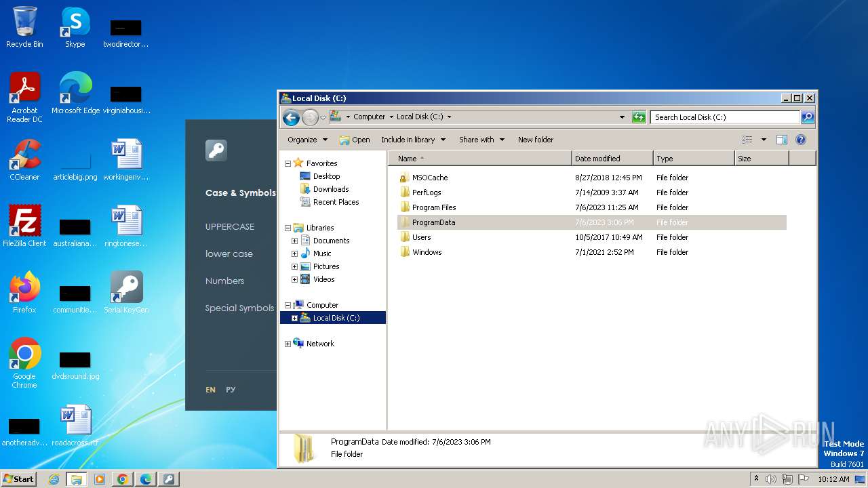Switch KeyGen language to РУ
The width and height of the screenshot is (868, 488).
pyautogui.click(x=231, y=390)
